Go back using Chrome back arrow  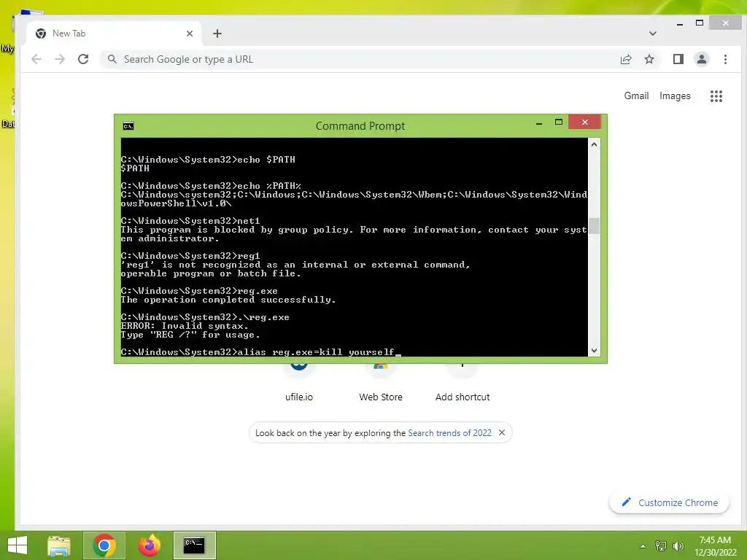pos(36,59)
